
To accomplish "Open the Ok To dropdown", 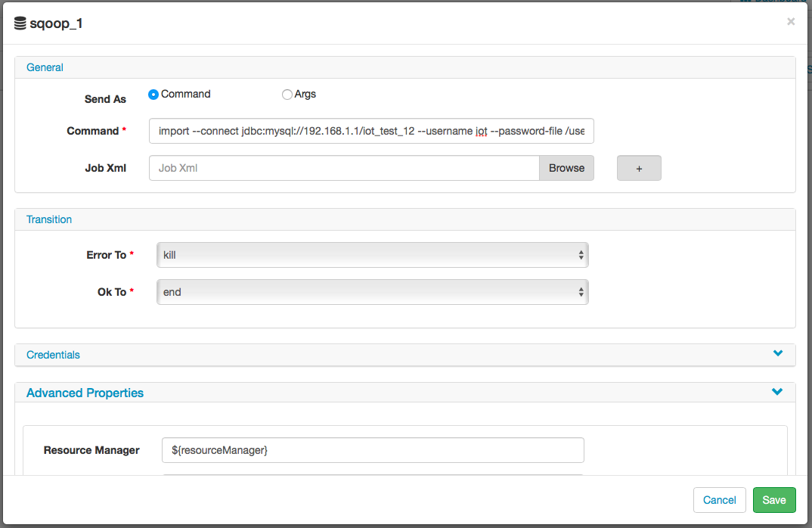I will pyautogui.click(x=372, y=292).
